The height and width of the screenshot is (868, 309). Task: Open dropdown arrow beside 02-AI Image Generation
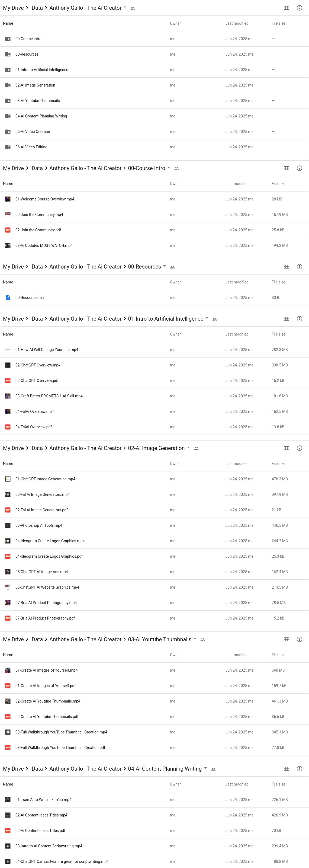(188, 448)
